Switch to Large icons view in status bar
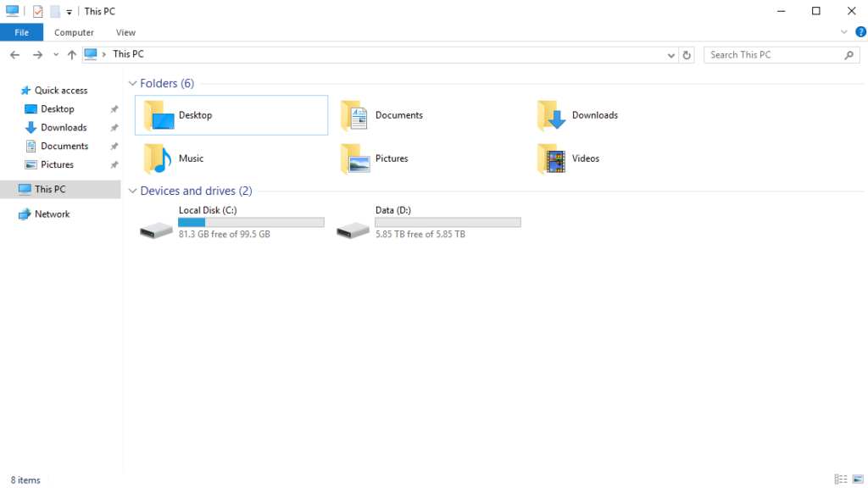The height and width of the screenshot is (488, 868). point(858,480)
